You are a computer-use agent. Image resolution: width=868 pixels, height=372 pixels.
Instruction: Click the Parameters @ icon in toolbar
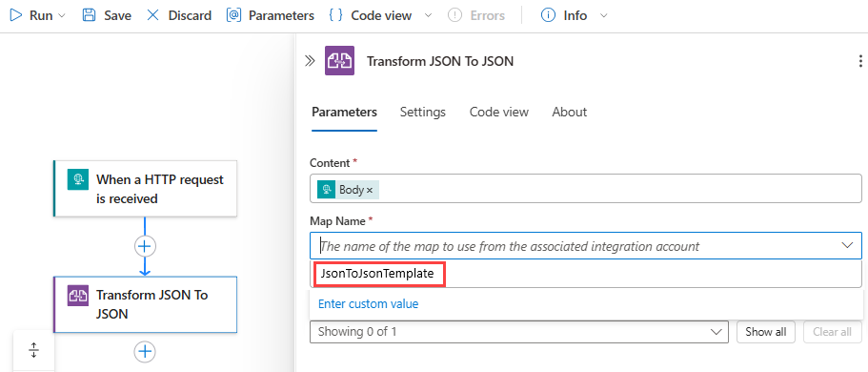[233, 15]
